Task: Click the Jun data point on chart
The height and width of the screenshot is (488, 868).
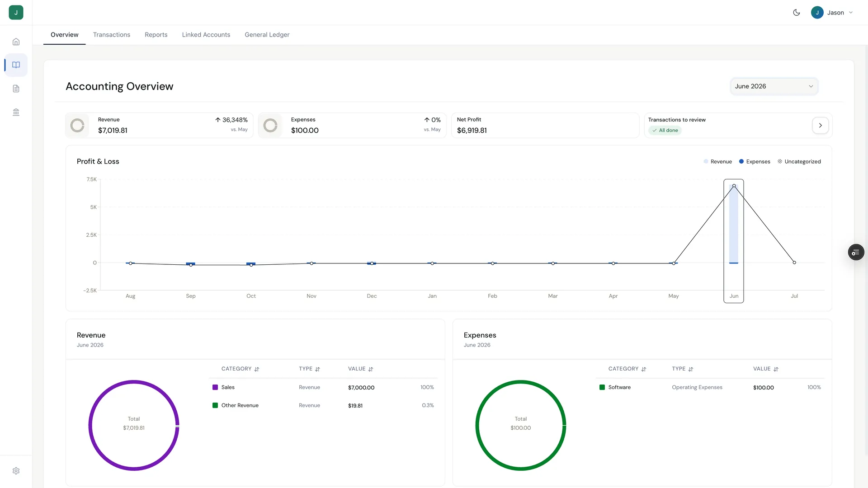Action: click(734, 186)
